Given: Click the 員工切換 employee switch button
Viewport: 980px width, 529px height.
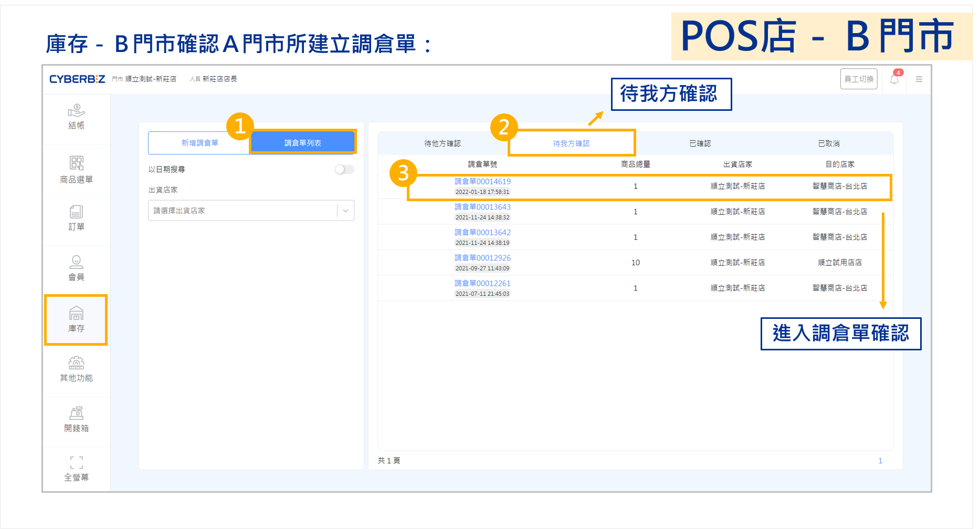Looking at the screenshot, I should pyautogui.click(x=858, y=79).
